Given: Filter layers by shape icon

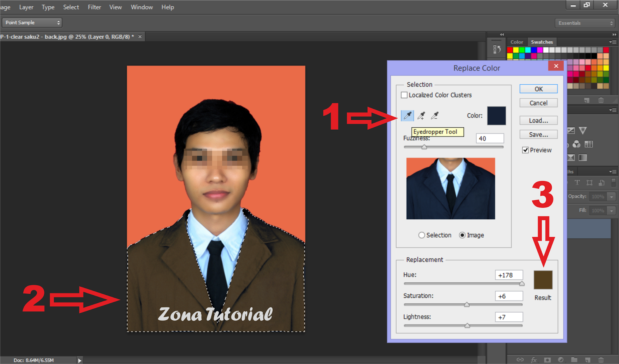Looking at the screenshot, I should pos(590,183).
